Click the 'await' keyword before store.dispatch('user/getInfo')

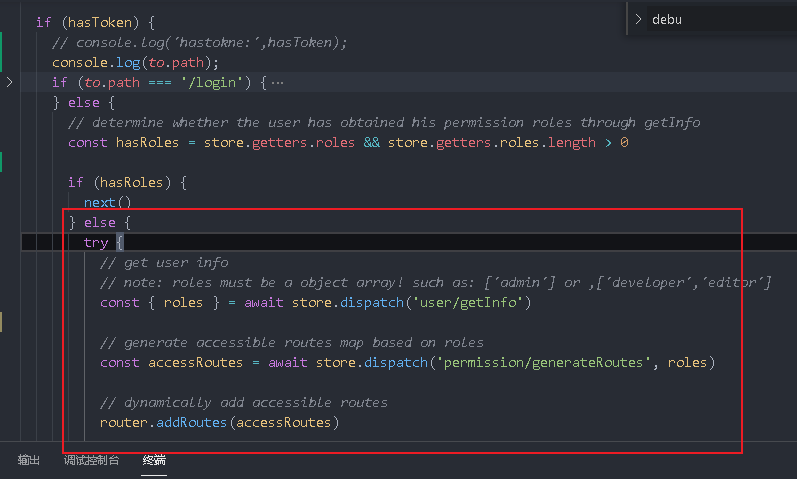click(x=264, y=303)
